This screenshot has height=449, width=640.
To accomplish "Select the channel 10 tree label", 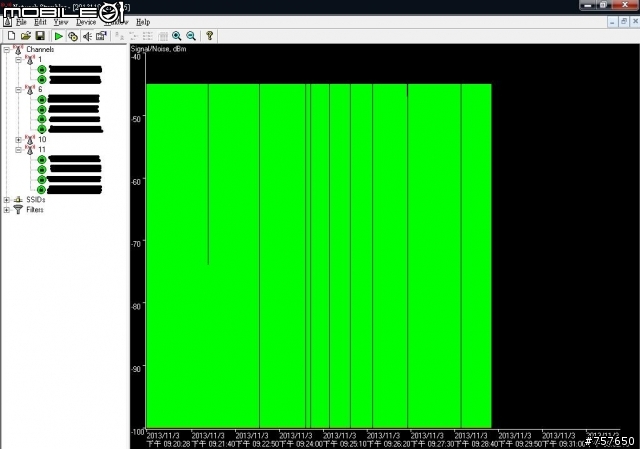I will coord(42,140).
